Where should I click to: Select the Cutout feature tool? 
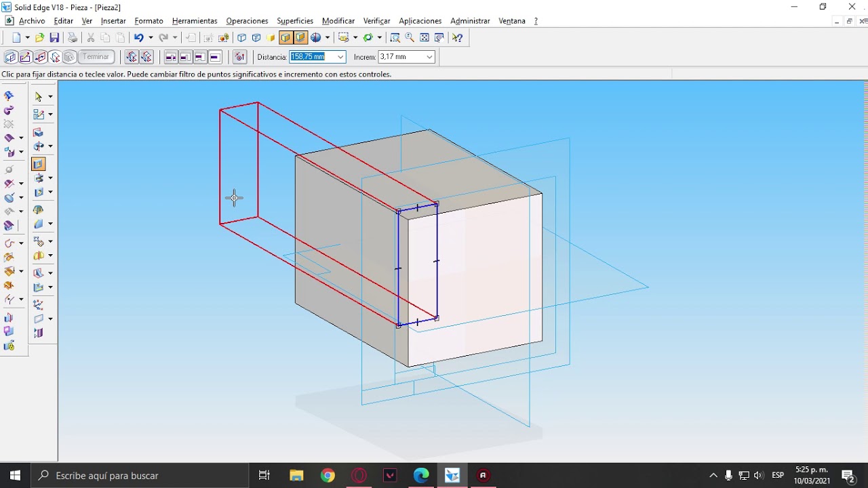pyautogui.click(x=38, y=163)
